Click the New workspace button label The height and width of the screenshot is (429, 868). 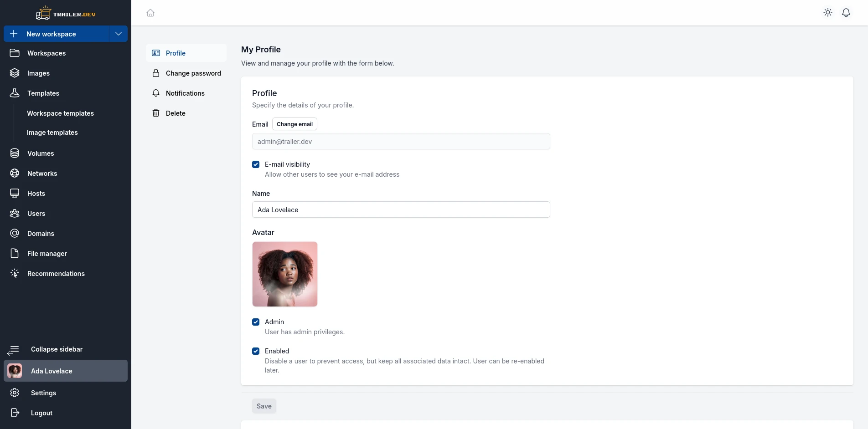click(51, 34)
